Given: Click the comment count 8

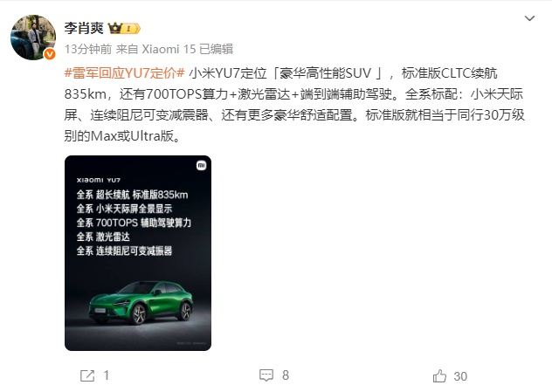Looking at the screenshot, I should 286,375.
